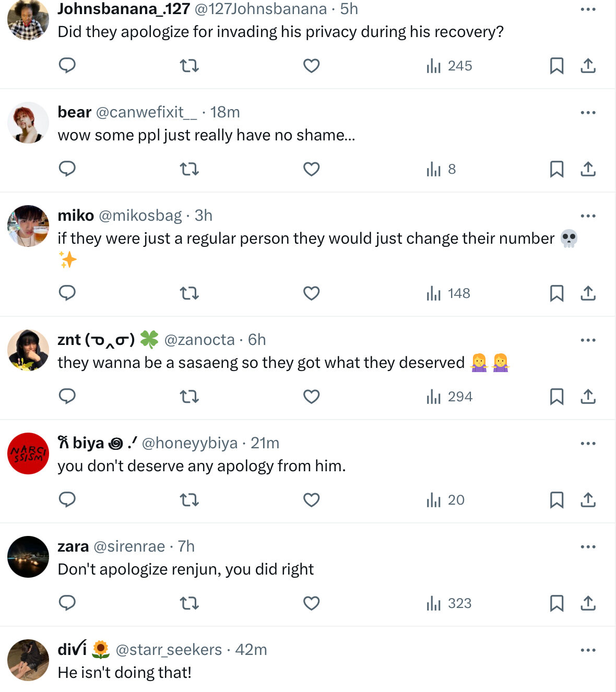Like zara's tweet with the heart

(311, 603)
